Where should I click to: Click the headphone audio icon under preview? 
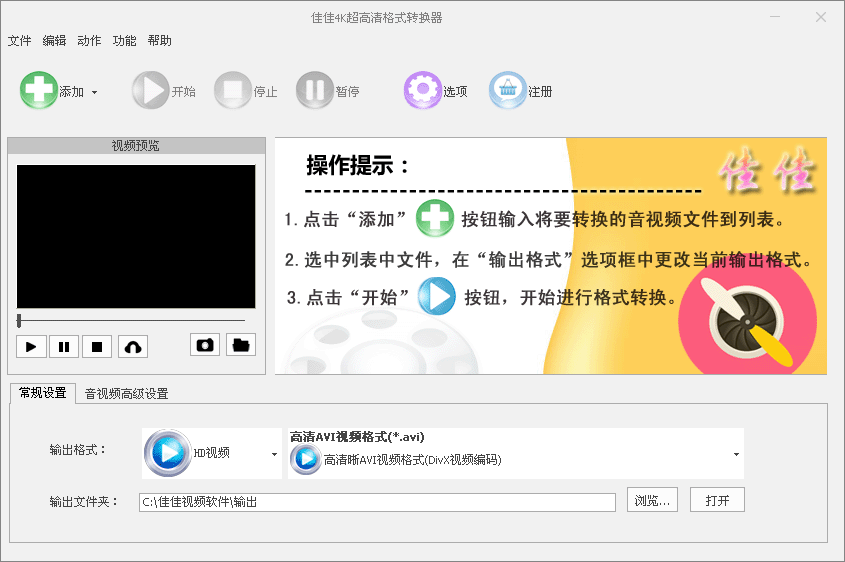click(133, 346)
